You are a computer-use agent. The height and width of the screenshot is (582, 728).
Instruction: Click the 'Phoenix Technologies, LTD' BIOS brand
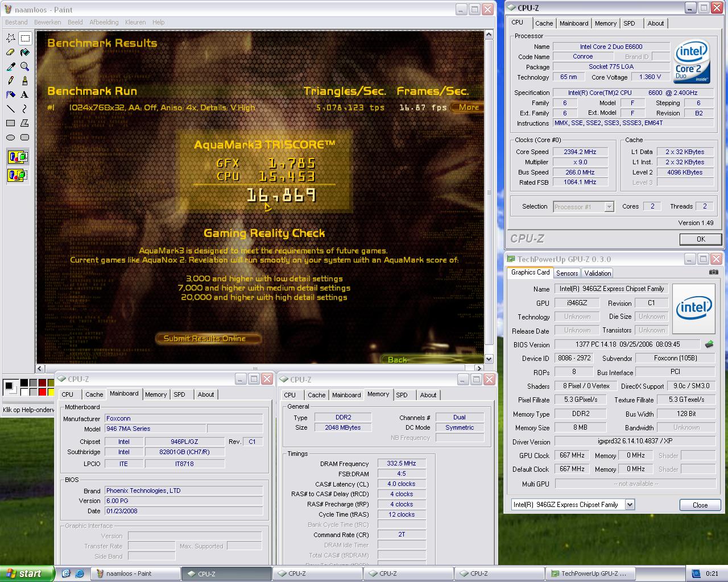pyautogui.click(x=184, y=490)
